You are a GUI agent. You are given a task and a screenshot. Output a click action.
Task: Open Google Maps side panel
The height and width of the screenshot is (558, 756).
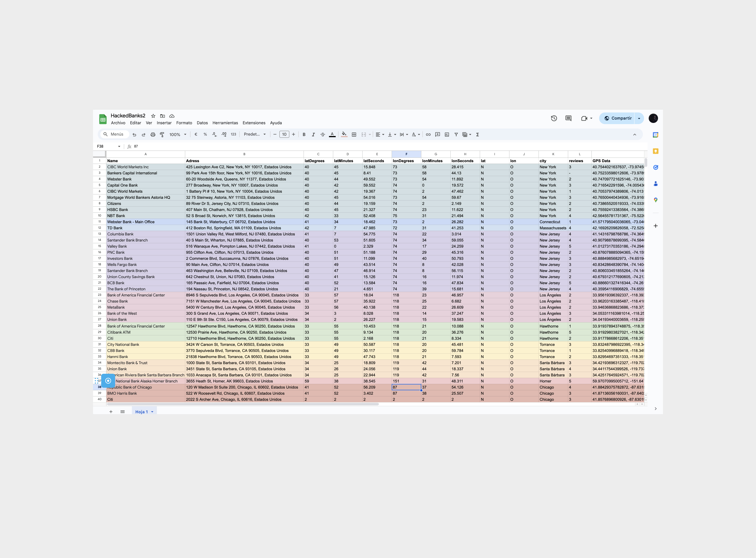pos(655,200)
